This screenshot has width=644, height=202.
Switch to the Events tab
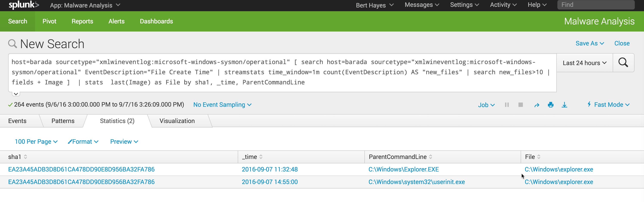pos(17,121)
